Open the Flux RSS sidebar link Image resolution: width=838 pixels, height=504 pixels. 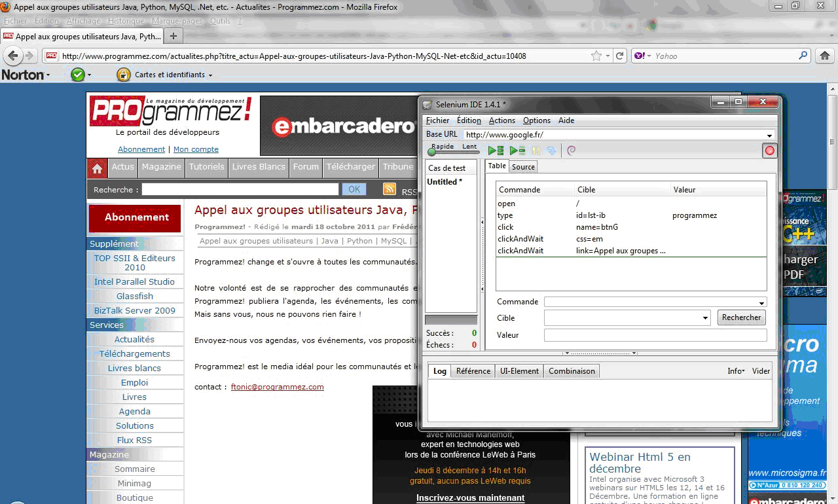[x=134, y=440]
